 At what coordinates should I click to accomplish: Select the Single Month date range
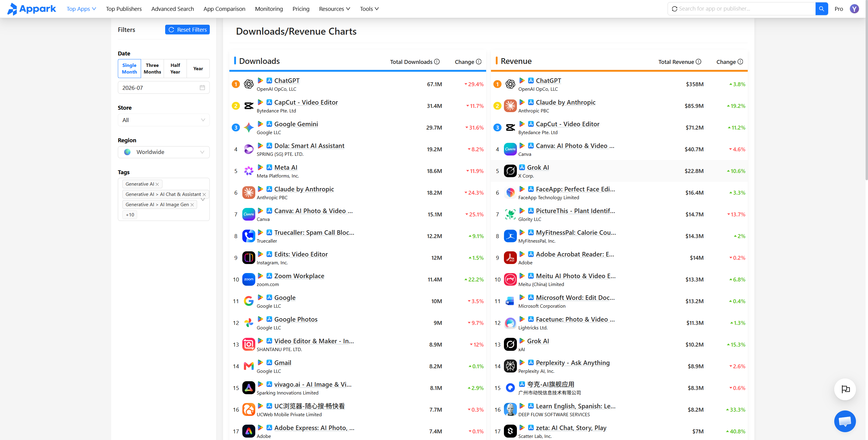129,68
